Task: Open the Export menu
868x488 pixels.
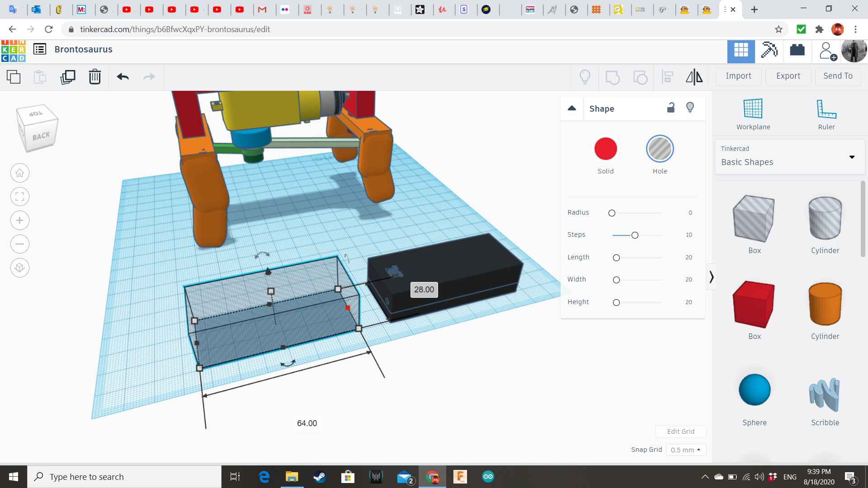Action: click(788, 76)
